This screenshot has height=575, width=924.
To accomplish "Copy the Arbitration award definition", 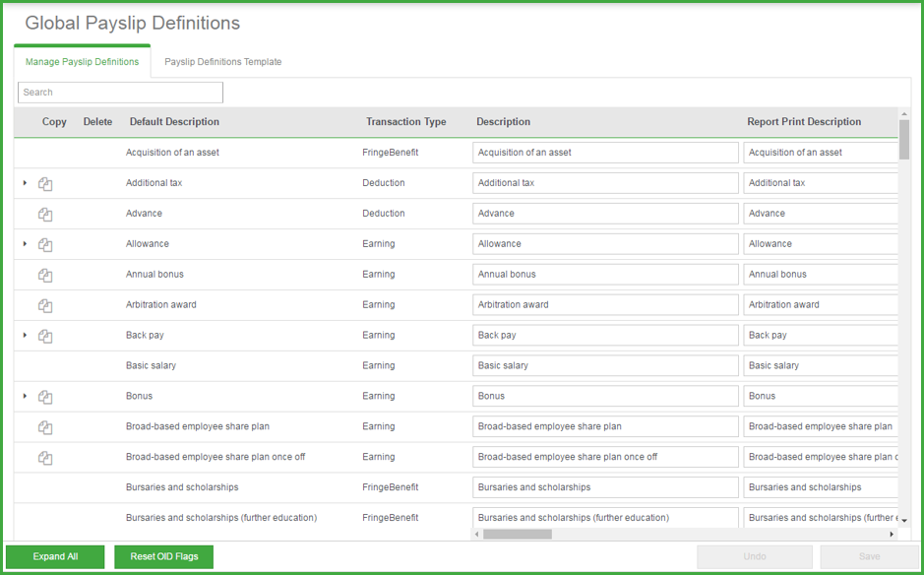I will coord(45,306).
